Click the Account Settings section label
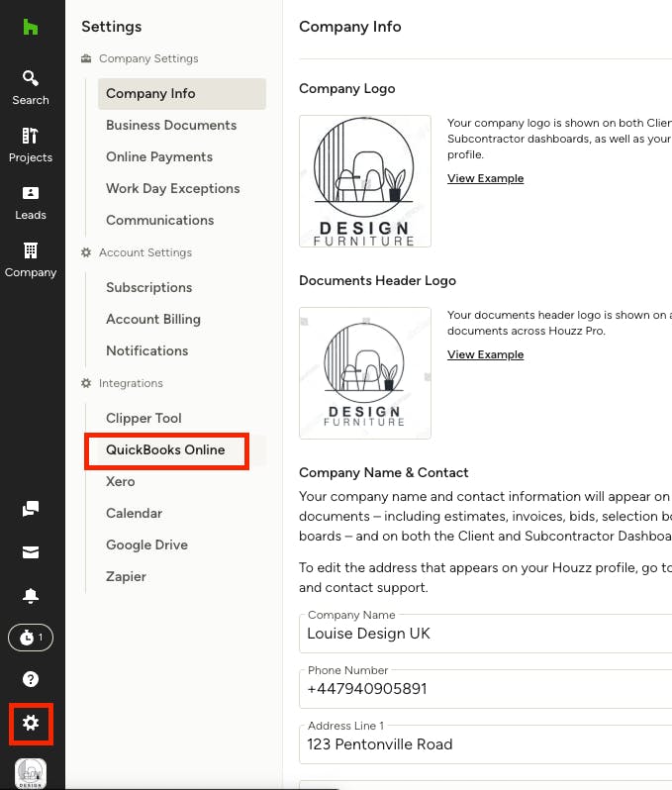 point(145,252)
